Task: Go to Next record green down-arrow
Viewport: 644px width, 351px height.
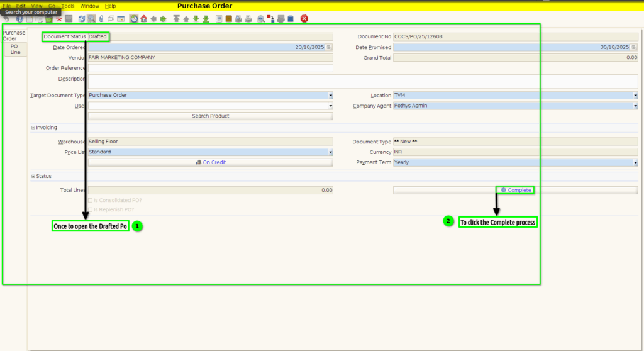Action: point(196,19)
